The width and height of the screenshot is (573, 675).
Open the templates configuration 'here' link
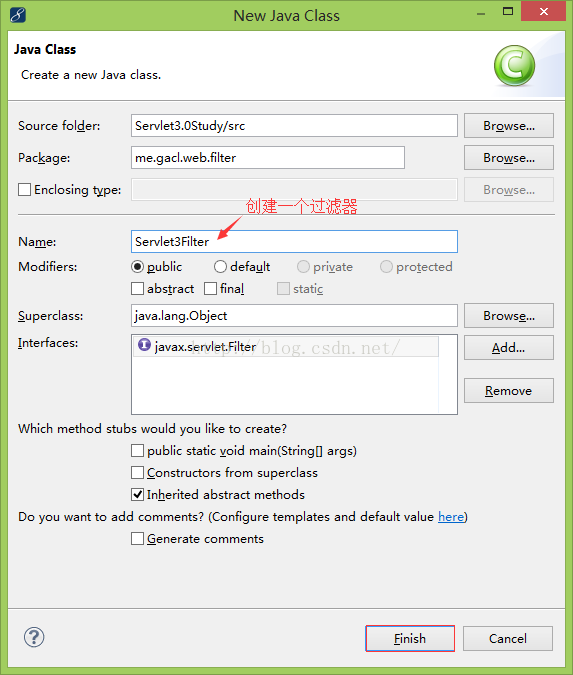click(x=451, y=517)
